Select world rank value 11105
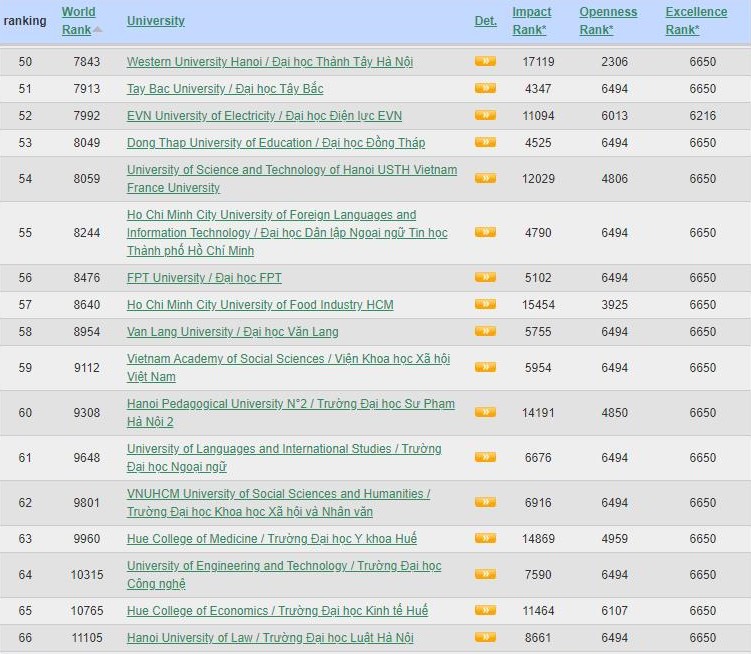 87,638
